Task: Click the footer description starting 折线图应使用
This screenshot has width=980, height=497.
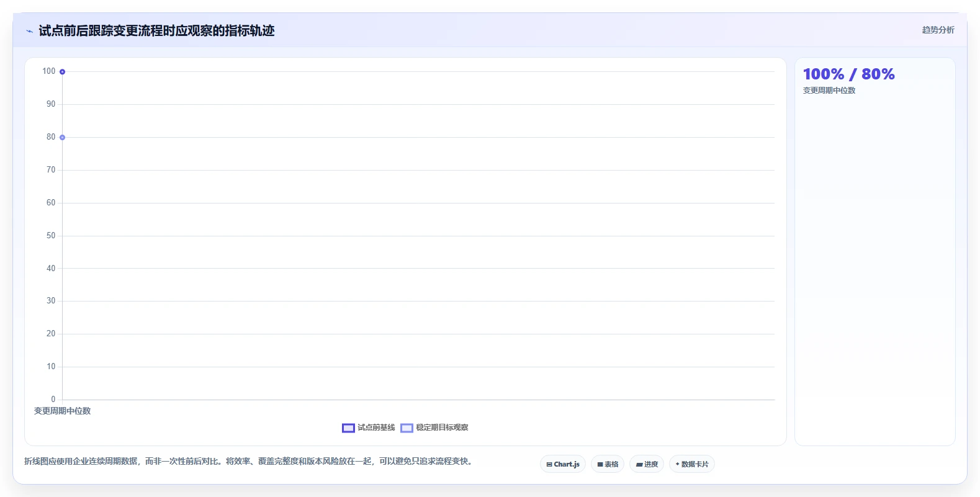Action: pyautogui.click(x=249, y=461)
